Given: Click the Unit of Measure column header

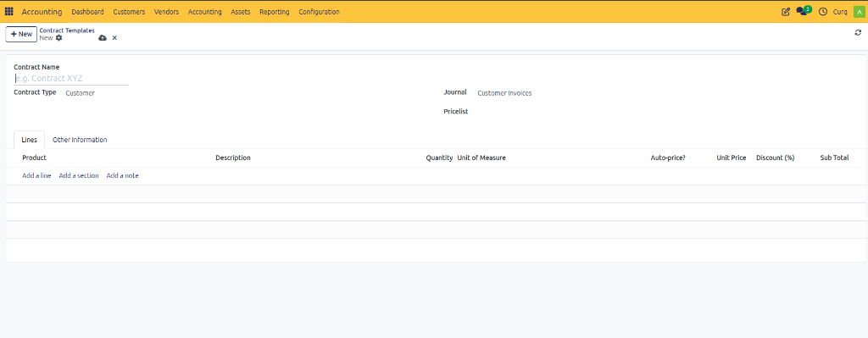Looking at the screenshot, I should pos(481,158).
